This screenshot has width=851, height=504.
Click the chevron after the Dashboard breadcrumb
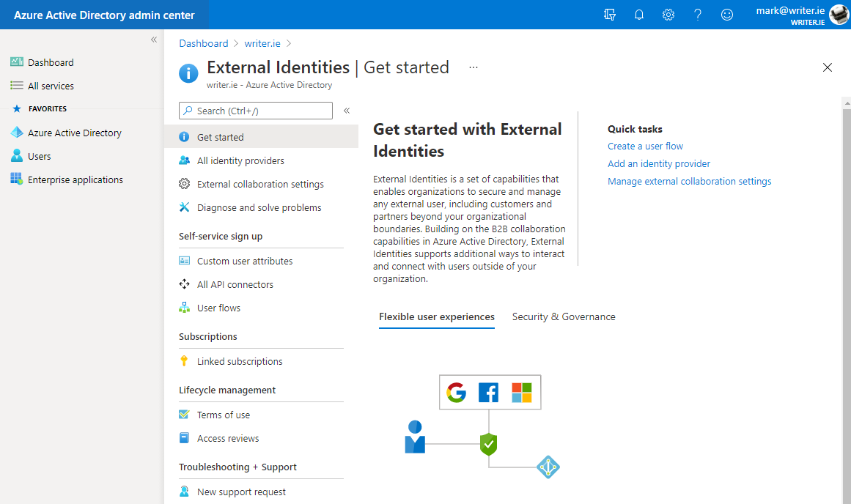click(x=236, y=43)
